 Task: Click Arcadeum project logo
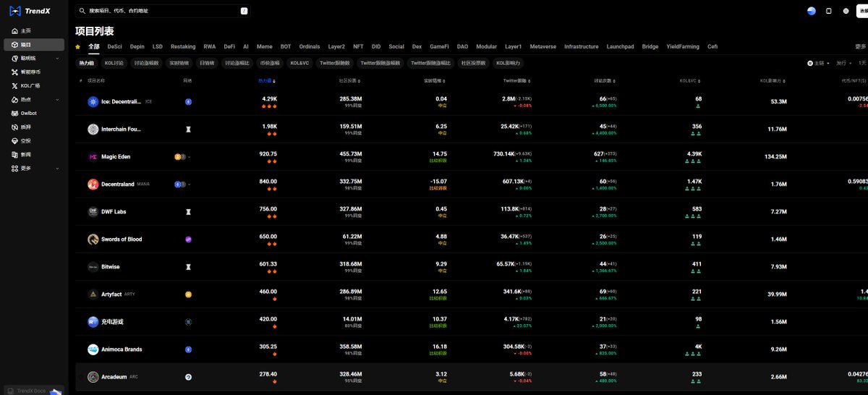93,377
